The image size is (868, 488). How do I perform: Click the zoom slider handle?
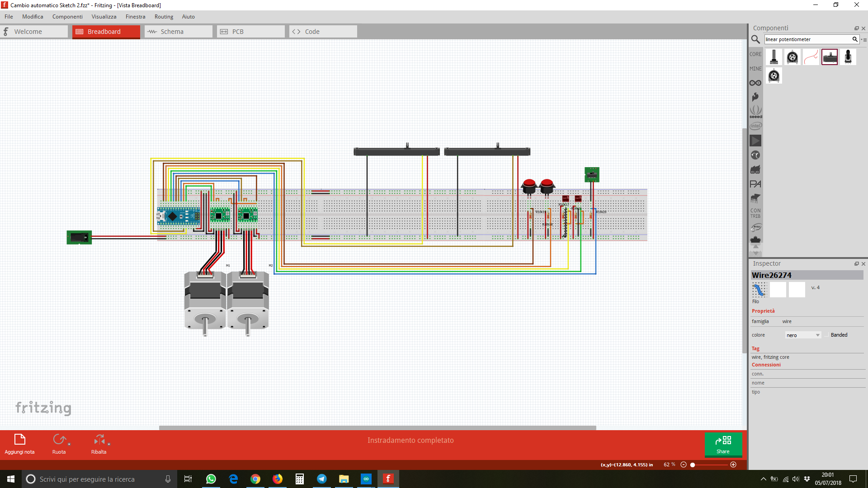coord(693,465)
